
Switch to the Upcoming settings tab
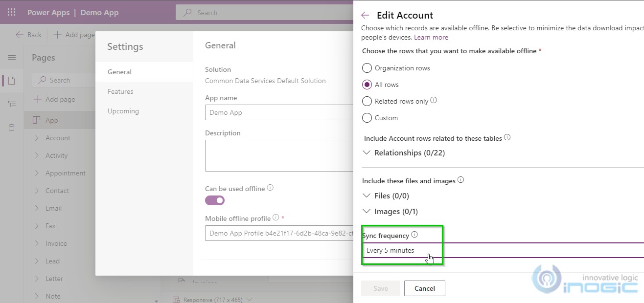[123, 111]
